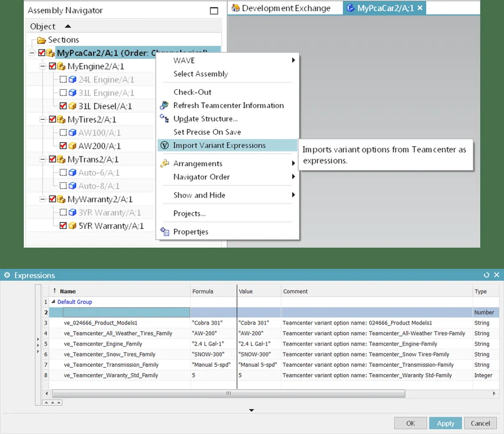The width and height of the screenshot is (504, 434).
Task: Click the Assembly Navigator maximize square icon
Action: [214, 11]
